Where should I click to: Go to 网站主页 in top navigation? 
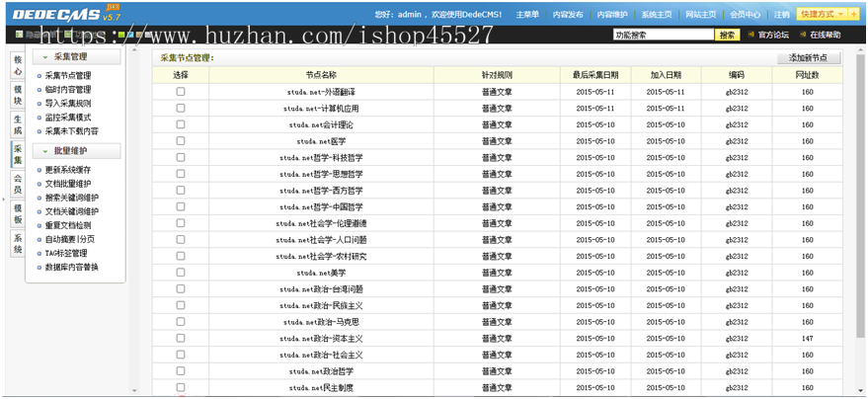click(701, 15)
